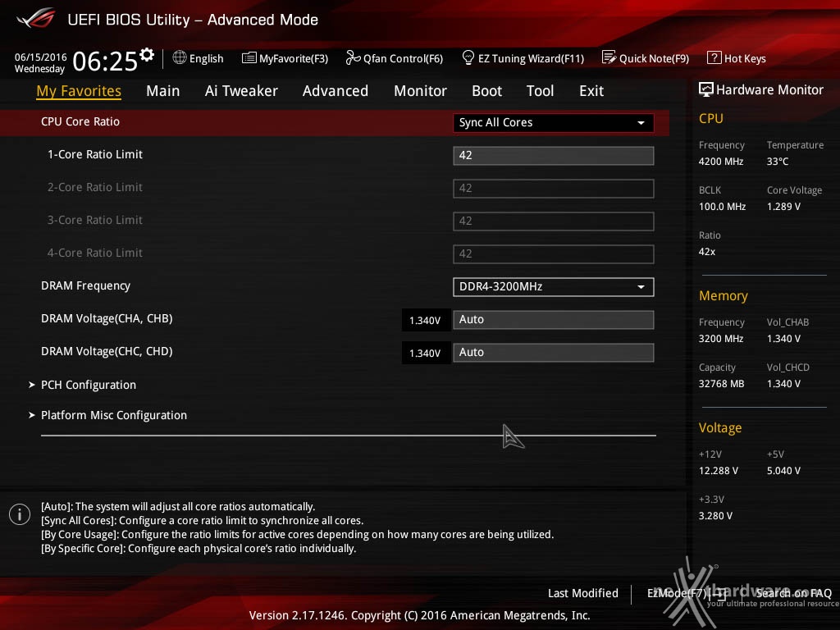Click the DRAM Frequency label
This screenshot has height=630, width=840.
(85, 285)
